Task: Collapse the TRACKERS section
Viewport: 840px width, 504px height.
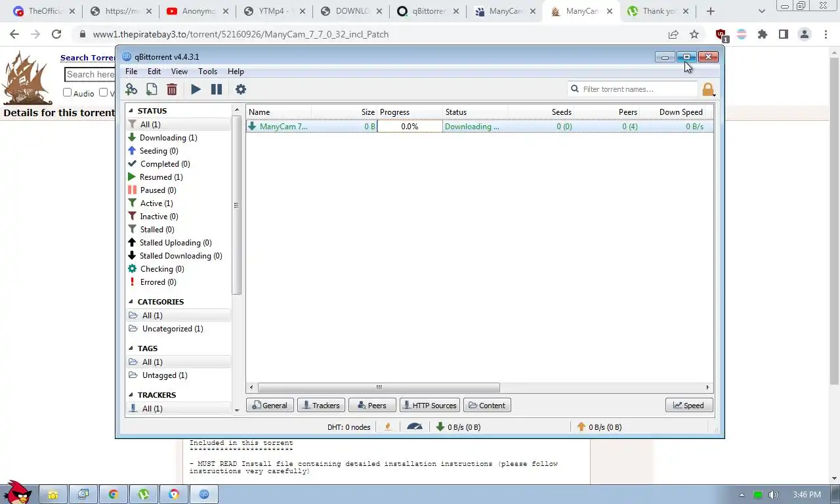Action: [131, 395]
